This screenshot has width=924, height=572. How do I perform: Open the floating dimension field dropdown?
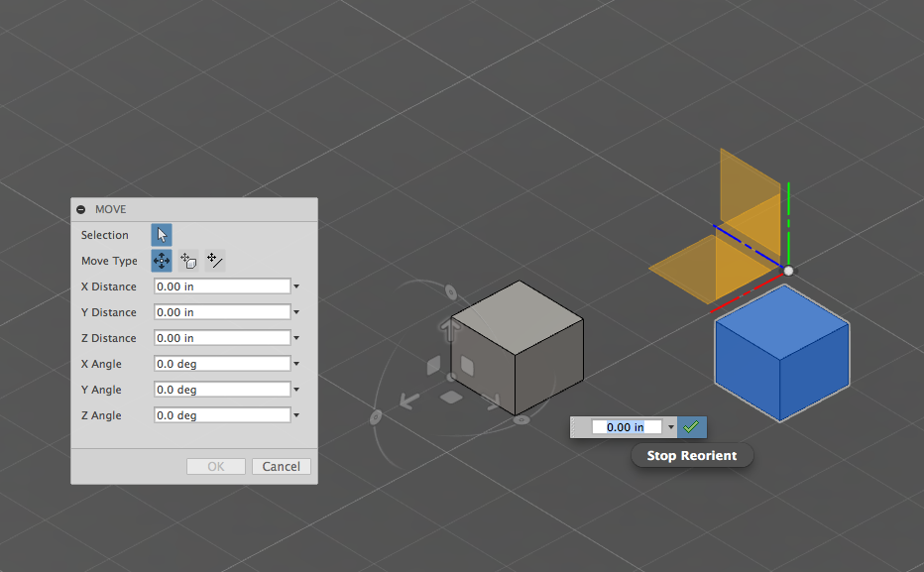point(670,426)
